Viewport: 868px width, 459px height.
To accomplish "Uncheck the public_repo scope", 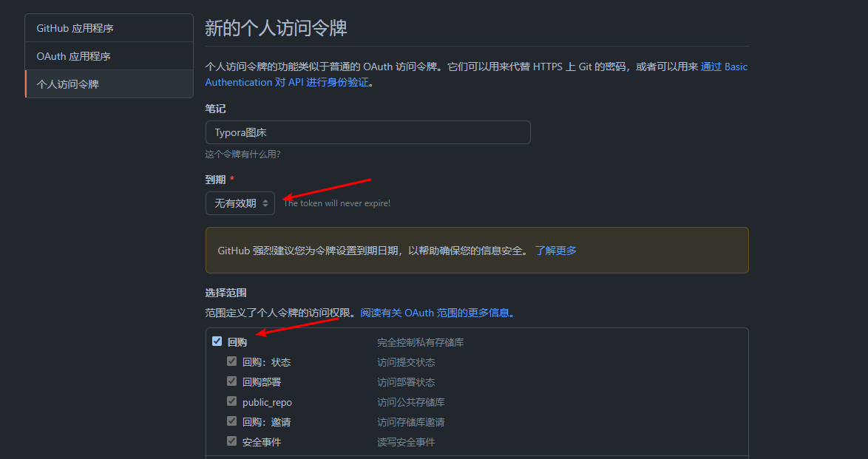I will pos(232,401).
